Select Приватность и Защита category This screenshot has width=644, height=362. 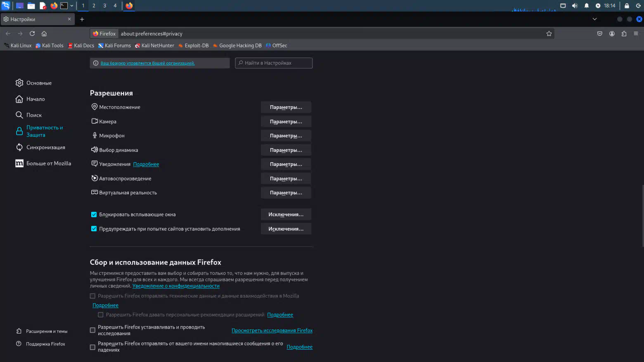click(40, 131)
